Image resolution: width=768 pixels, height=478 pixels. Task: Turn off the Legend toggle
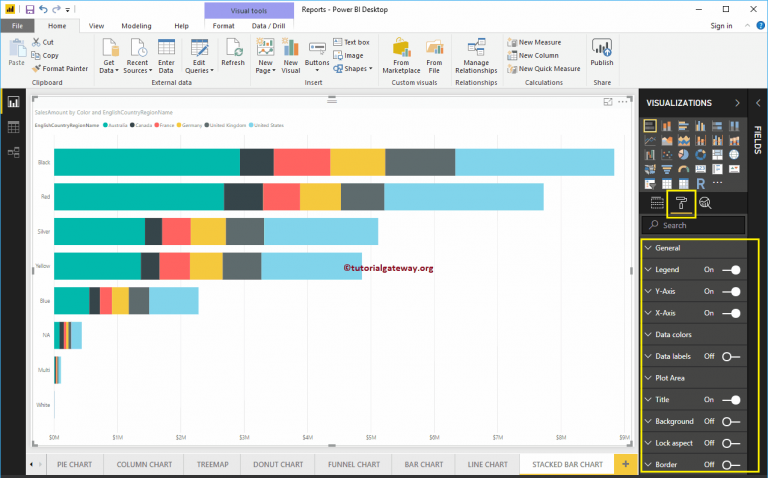pos(733,269)
